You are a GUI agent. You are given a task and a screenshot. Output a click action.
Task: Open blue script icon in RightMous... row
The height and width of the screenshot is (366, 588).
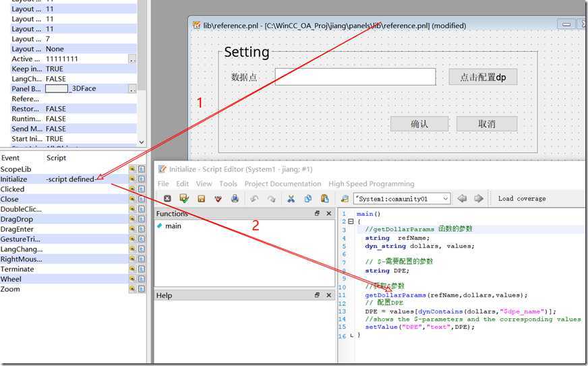[142, 259]
